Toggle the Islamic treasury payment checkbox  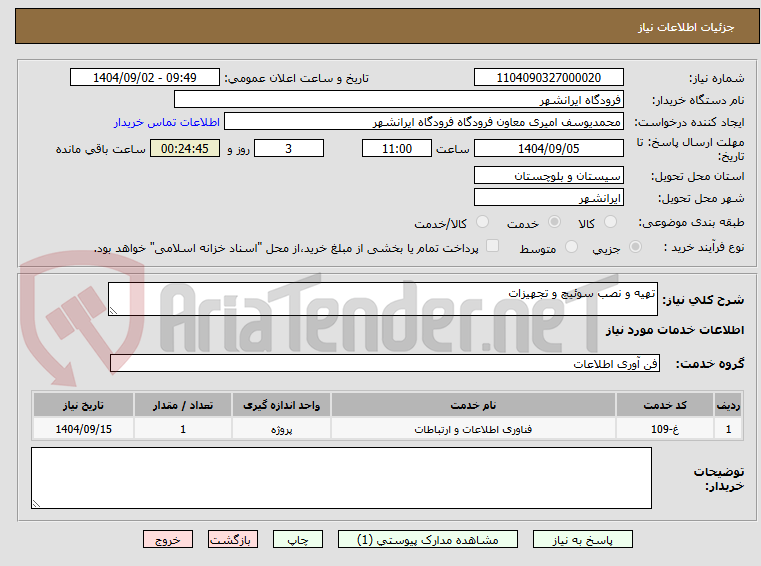(x=493, y=246)
